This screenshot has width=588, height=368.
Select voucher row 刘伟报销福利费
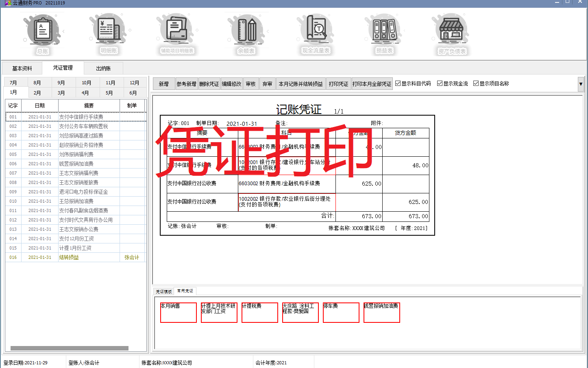pos(76,154)
